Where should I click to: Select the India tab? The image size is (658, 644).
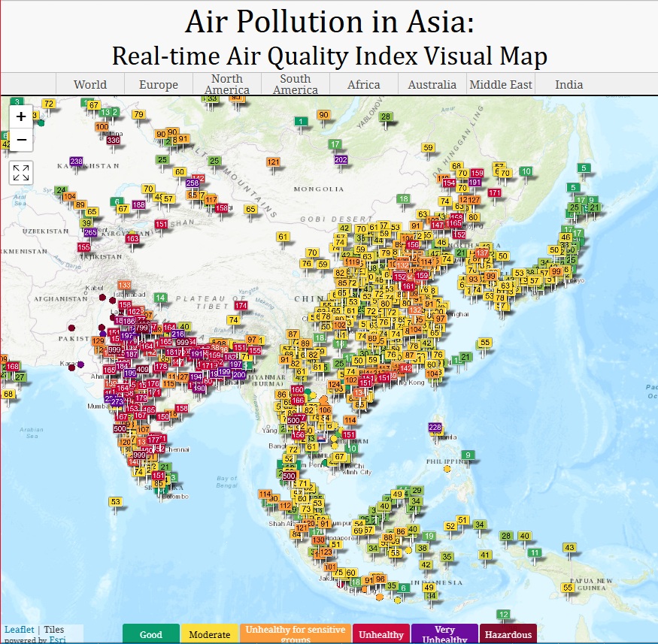point(569,84)
